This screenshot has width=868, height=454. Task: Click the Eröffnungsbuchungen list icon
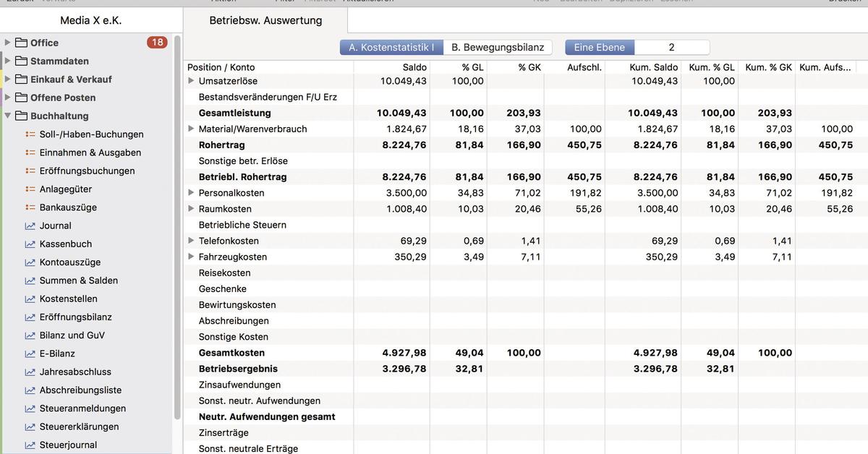(x=30, y=171)
